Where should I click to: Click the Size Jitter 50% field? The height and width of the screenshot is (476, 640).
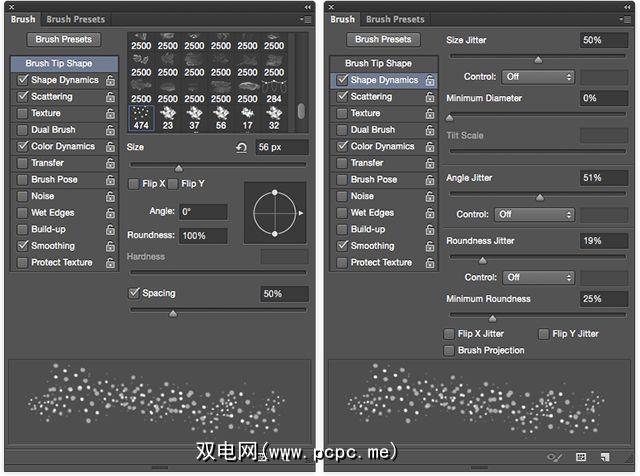604,40
